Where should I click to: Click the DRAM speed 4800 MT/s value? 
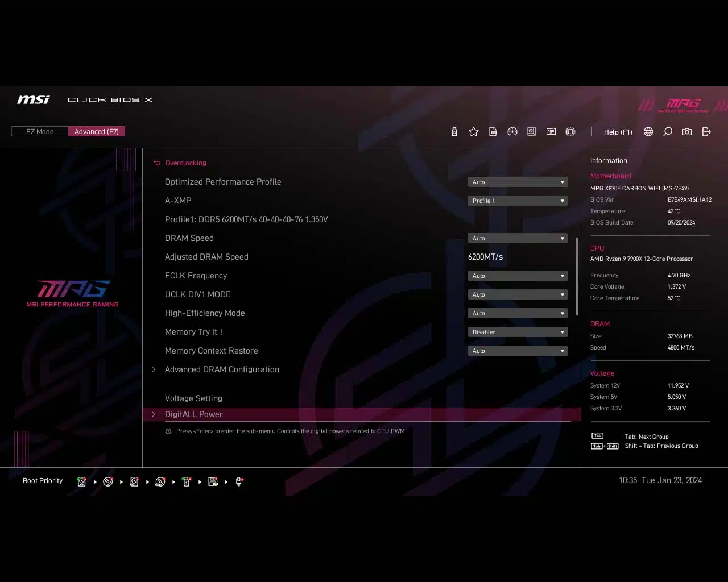pos(681,347)
